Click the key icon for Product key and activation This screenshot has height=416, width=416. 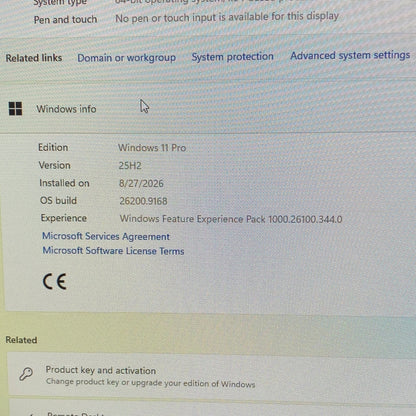[x=26, y=374]
